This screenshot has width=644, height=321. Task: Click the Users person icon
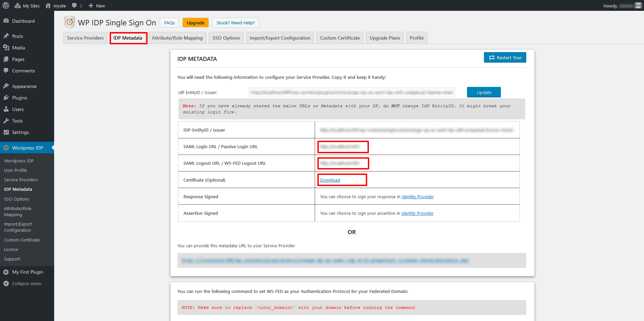6,109
